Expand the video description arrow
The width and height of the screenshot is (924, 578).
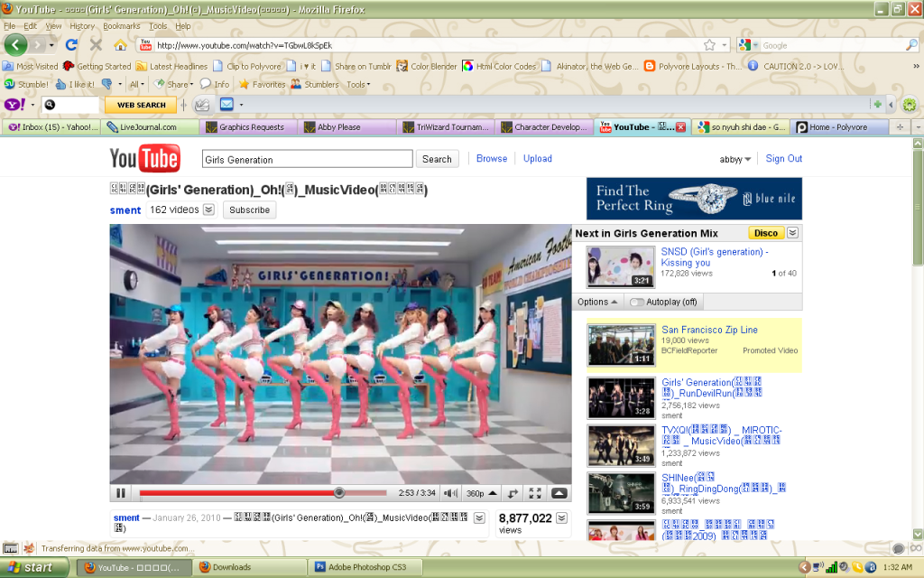[479, 517]
